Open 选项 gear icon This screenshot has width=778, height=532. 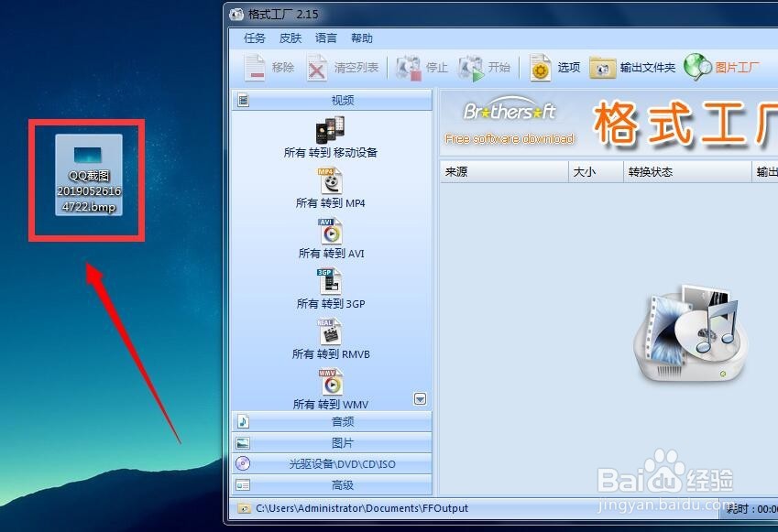(541, 68)
